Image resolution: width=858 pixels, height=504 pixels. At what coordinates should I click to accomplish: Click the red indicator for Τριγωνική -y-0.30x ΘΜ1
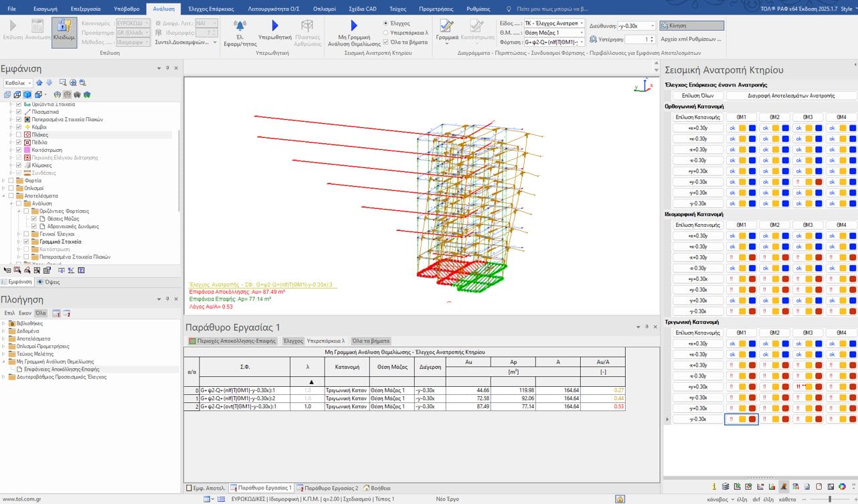(x=752, y=419)
